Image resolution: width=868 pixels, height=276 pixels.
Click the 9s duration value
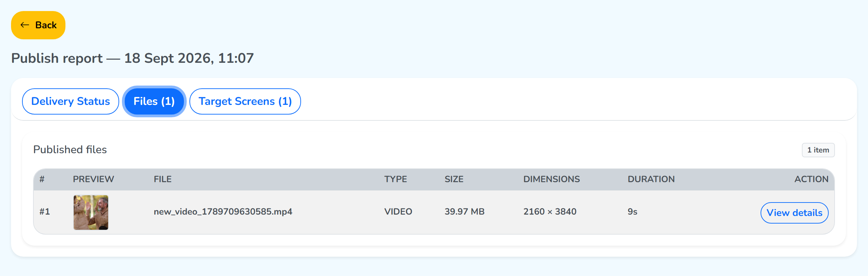click(x=632, y=211)
